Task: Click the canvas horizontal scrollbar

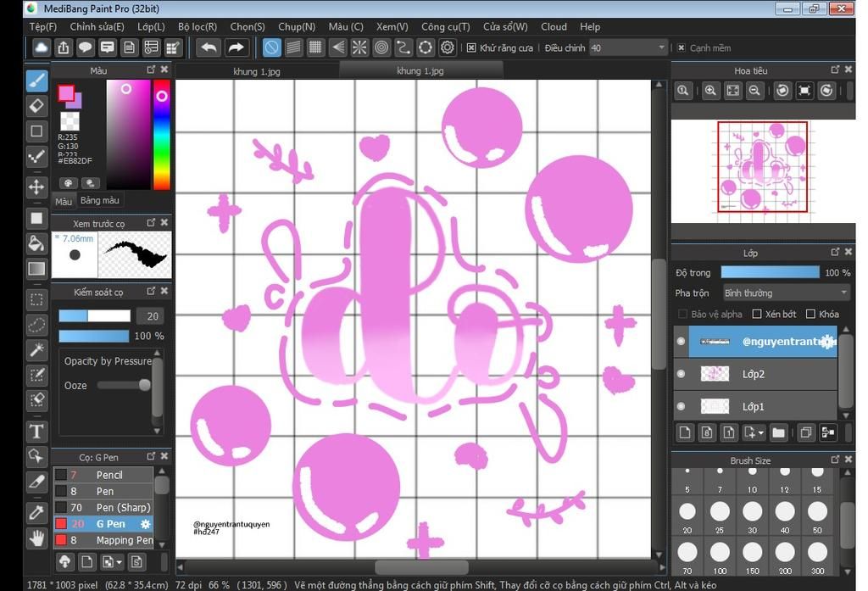Action: (422, 567)
